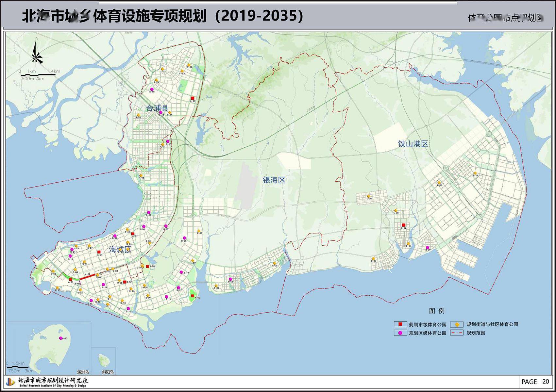Click the red A-07 square marker
The image size is (556, 392).
[132, 234]
